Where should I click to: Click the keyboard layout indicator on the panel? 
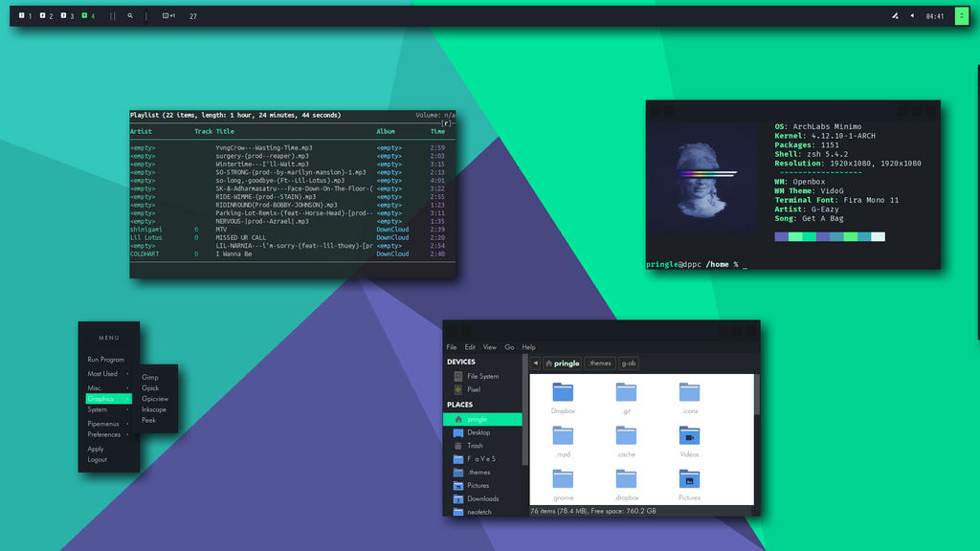pos(167,15)
